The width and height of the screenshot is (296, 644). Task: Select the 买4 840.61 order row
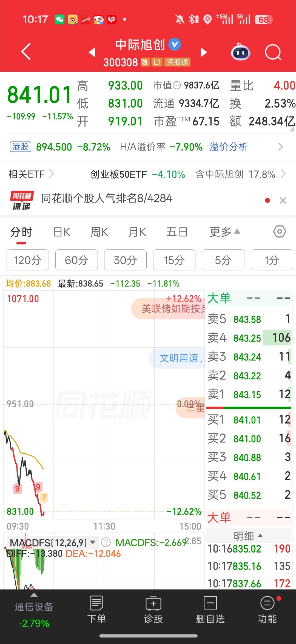coord(249,476)
